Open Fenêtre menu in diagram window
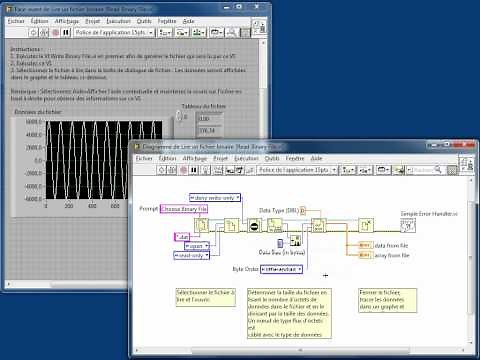Screen dimensions: 480x360 (x=295, y=158)
